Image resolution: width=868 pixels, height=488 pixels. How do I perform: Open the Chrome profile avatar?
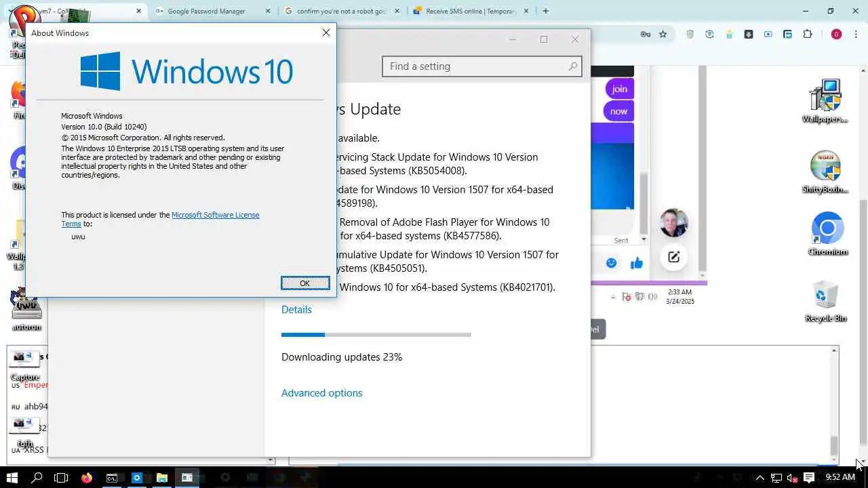coord(836,35)
